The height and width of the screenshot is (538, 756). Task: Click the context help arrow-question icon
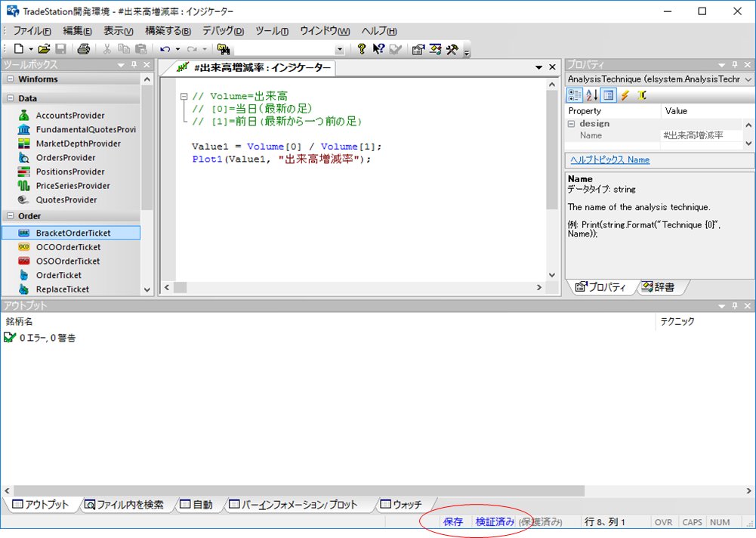pyautogui.click(x=378, y=48)
